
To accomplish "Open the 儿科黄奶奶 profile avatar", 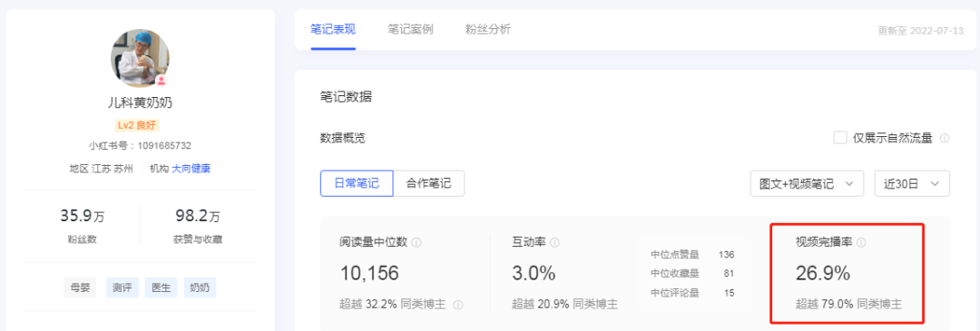I will (140, 58).
